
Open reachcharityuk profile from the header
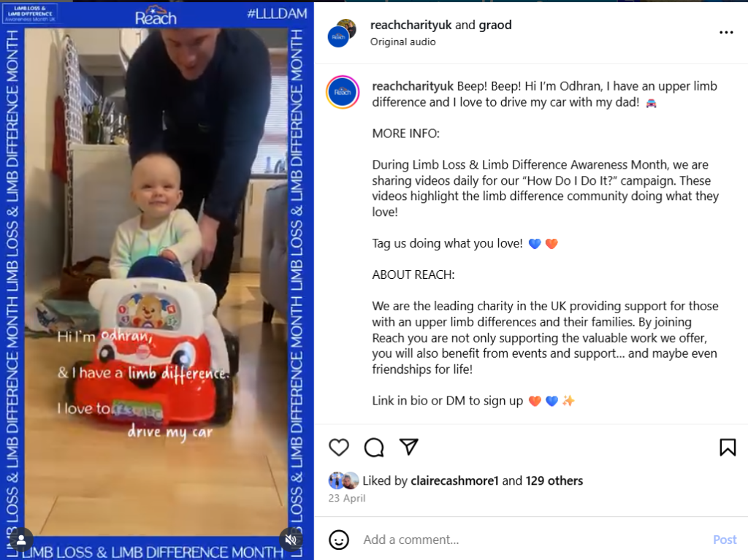411,25
